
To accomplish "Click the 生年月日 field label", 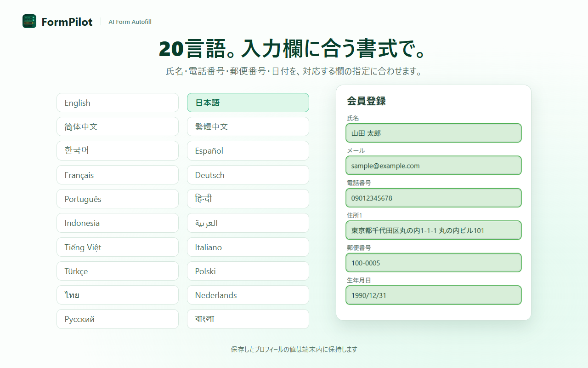I will pos(359,280).
